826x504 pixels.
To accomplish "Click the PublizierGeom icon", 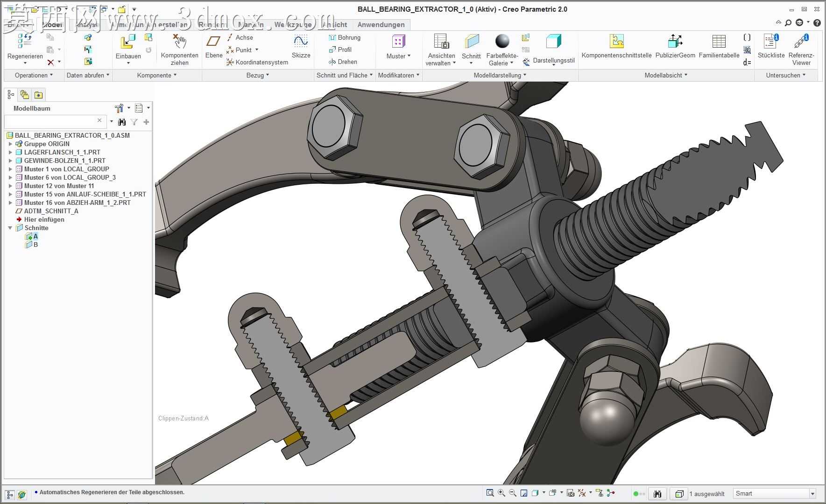I will coord(675,42).
